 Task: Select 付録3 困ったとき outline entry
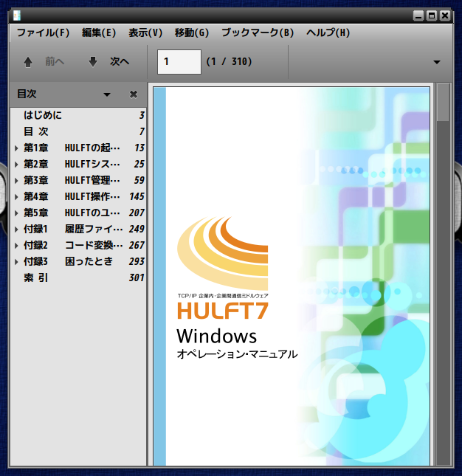(x=78, y=261)
